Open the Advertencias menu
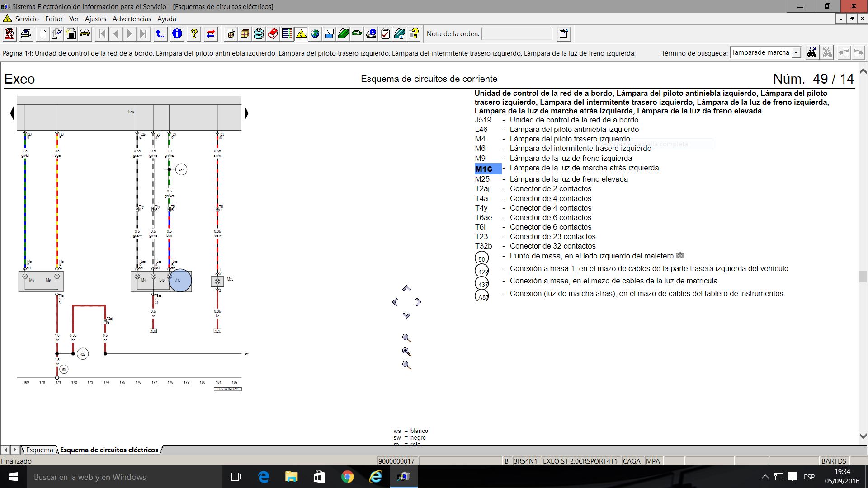 [x=132, y=19]
